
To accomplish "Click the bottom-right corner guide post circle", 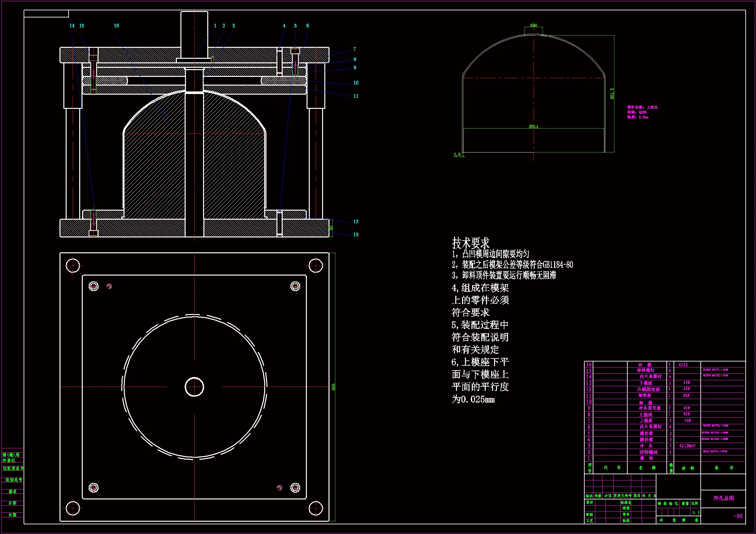I will coord(316,508).
